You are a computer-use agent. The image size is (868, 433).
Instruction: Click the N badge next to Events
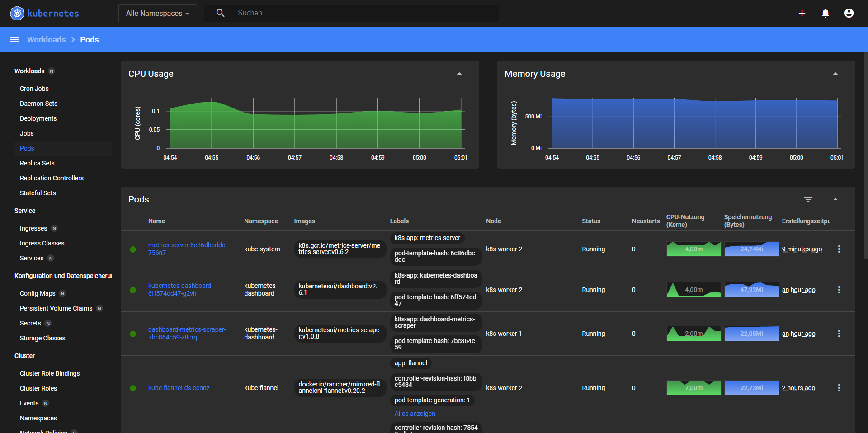point(46,403)
